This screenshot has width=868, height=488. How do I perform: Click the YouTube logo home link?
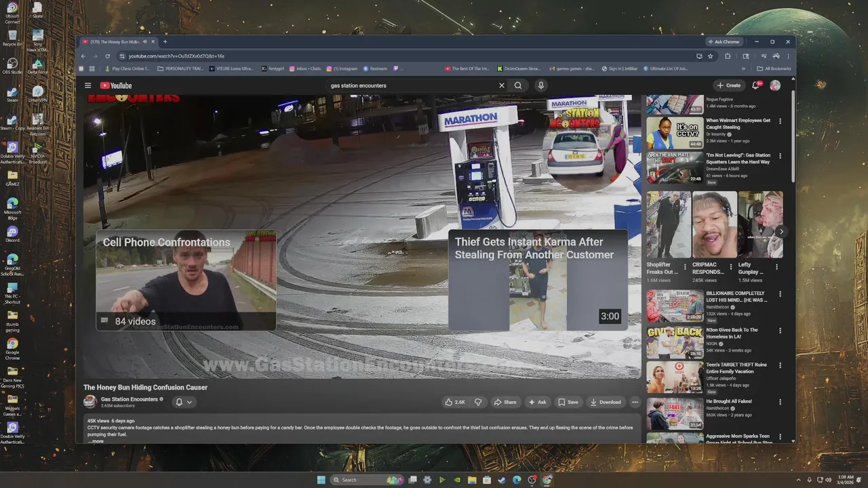tap(116, 85)
